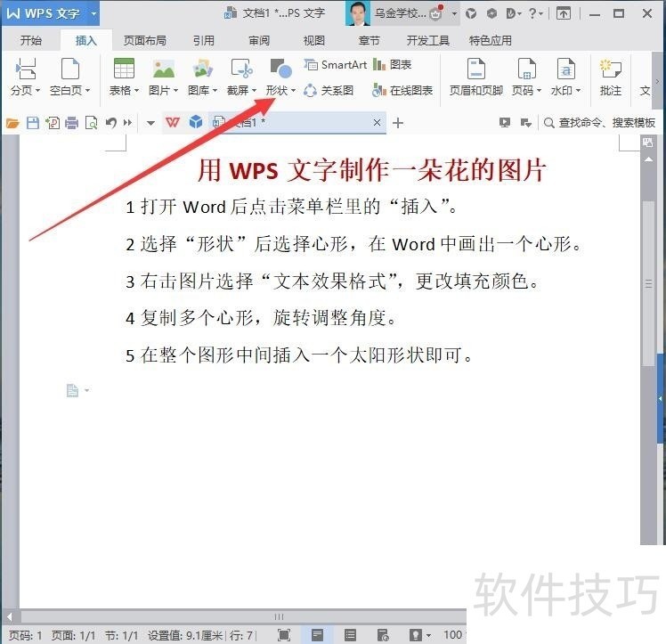Click the 乌金学校 account name
Viewport: 666px width, 644px height.
coord(400,13)
